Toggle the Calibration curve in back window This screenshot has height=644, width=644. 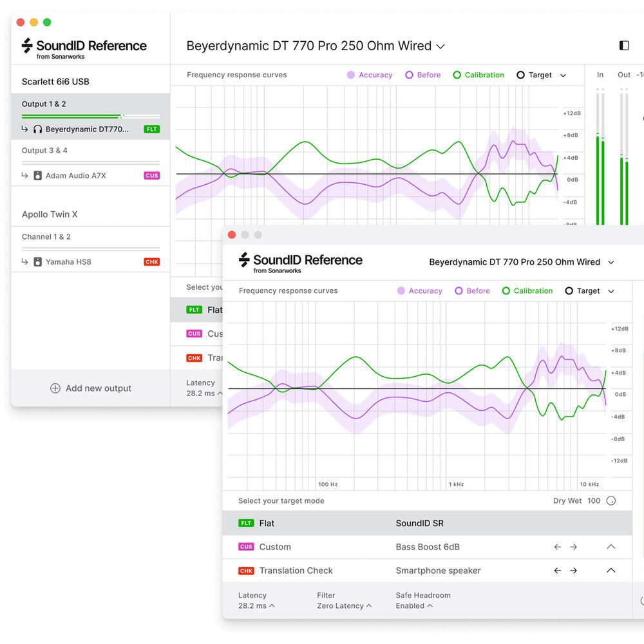(478, 75)
